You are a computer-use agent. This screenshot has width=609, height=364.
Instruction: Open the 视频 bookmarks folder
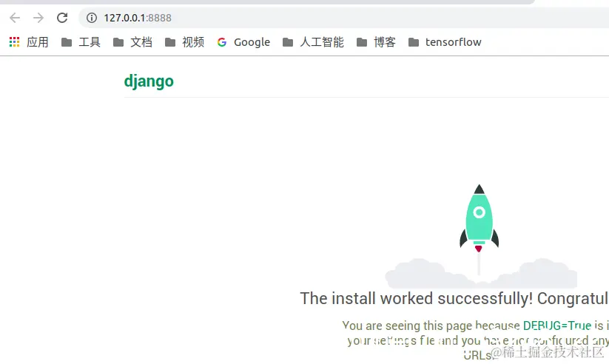pos(185,42)
